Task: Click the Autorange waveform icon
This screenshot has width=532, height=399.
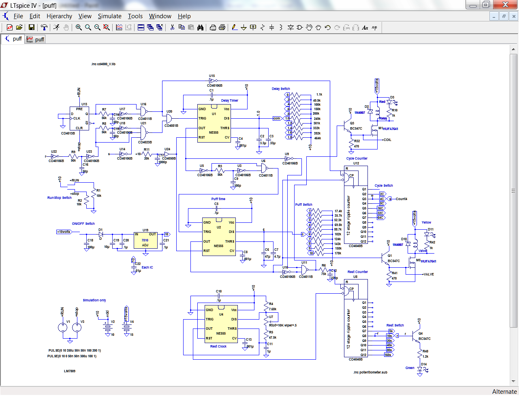Action: point(119,28)
